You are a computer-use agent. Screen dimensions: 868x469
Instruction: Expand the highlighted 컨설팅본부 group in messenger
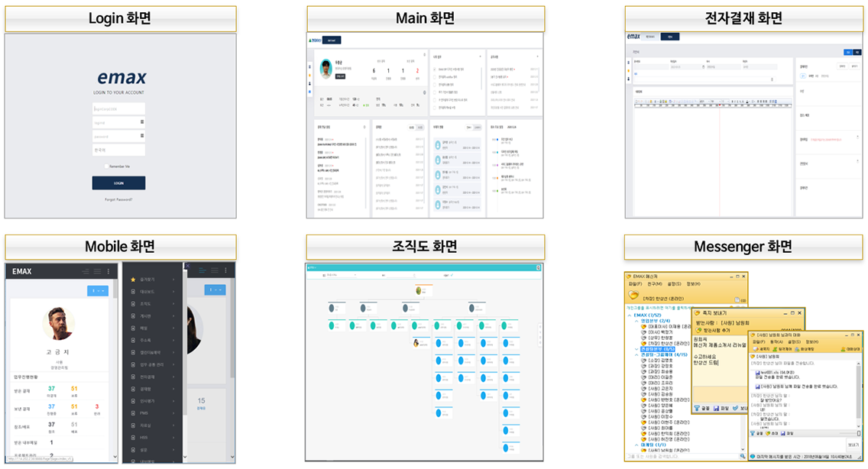click(x=636, y=349)
